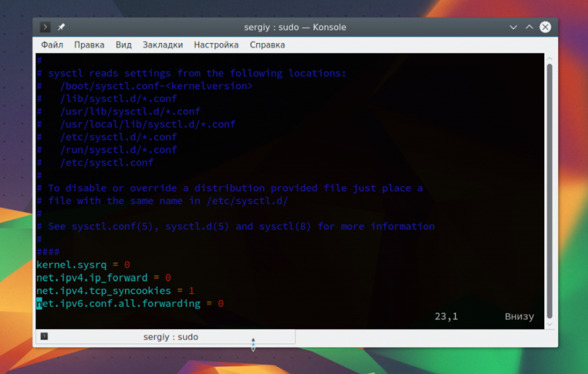Click the window title "sergiy : sudo — Konsole"
Image resolution: width=588 pixels, height=374 pixels.
click(295, 27)
